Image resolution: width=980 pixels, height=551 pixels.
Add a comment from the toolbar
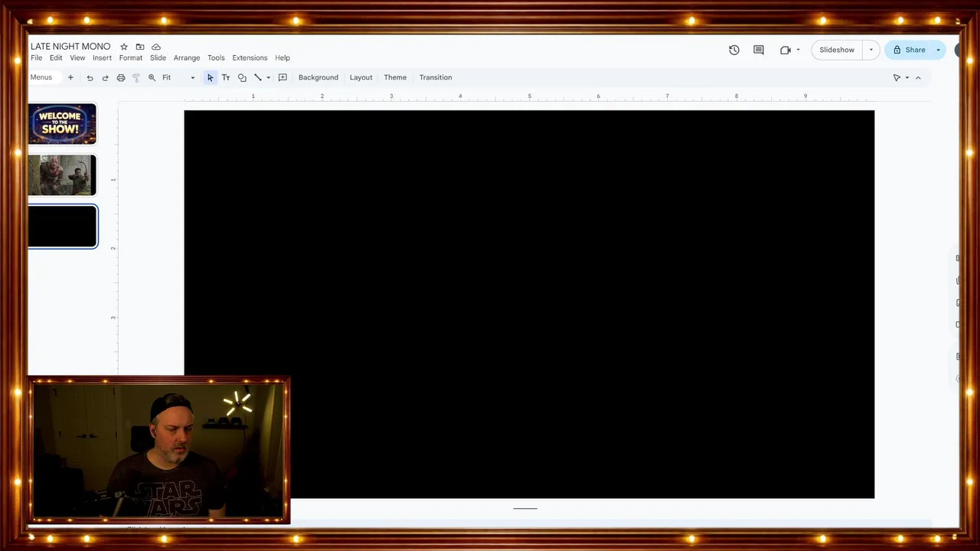click(x=283, y=77)
